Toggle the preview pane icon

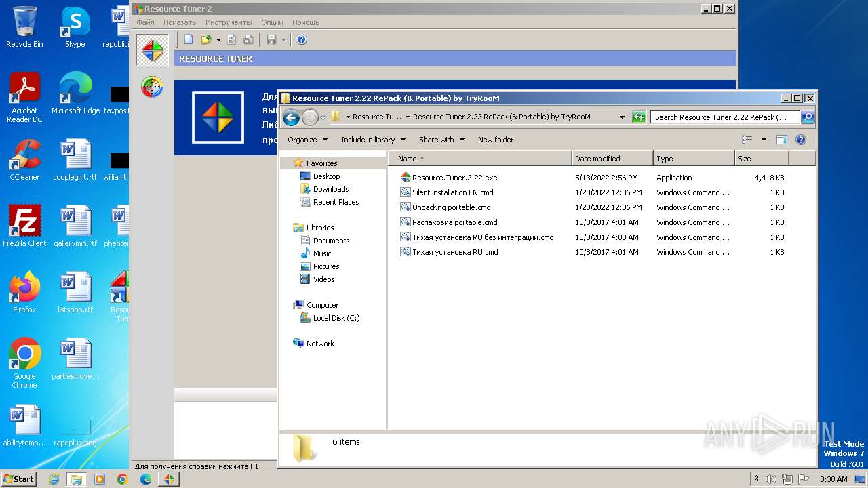[x=782, y=140]
